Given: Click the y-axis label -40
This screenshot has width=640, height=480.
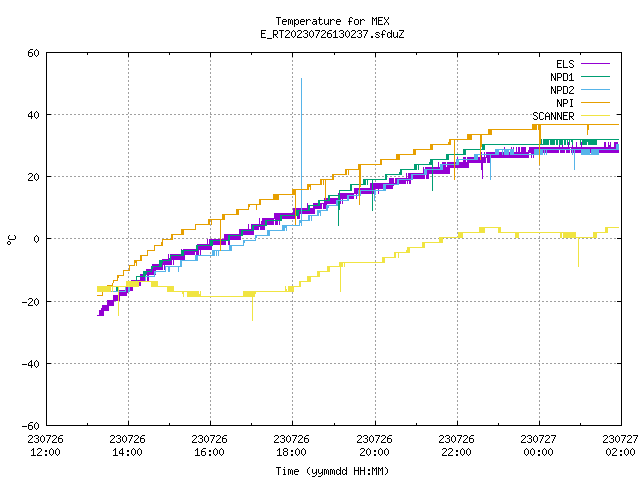Looking at the screenshot, I should pos(31,364).
